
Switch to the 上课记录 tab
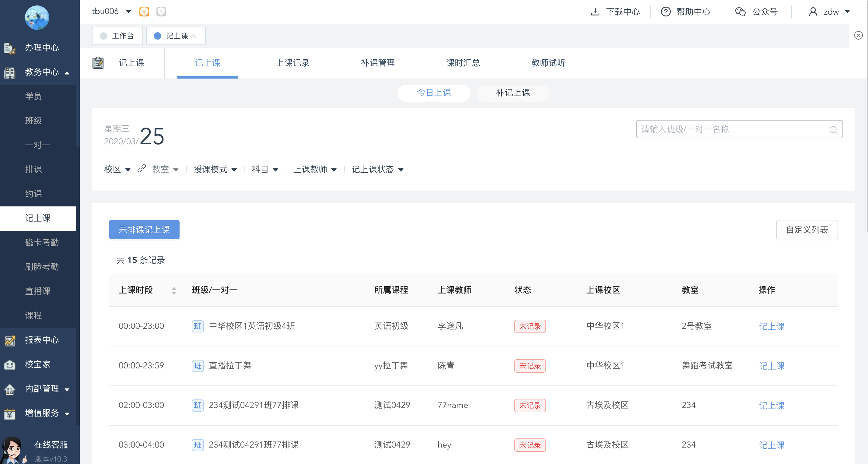292,63
